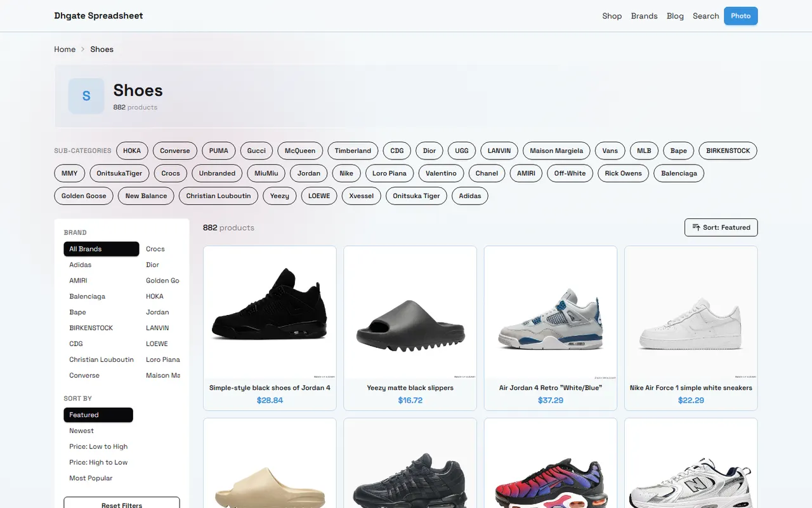Filter by the PUMA sub-category chip

tap(218, 150)
